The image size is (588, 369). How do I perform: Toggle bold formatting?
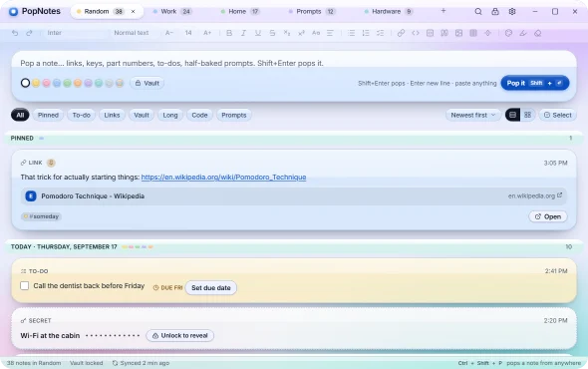click(229, 33)
